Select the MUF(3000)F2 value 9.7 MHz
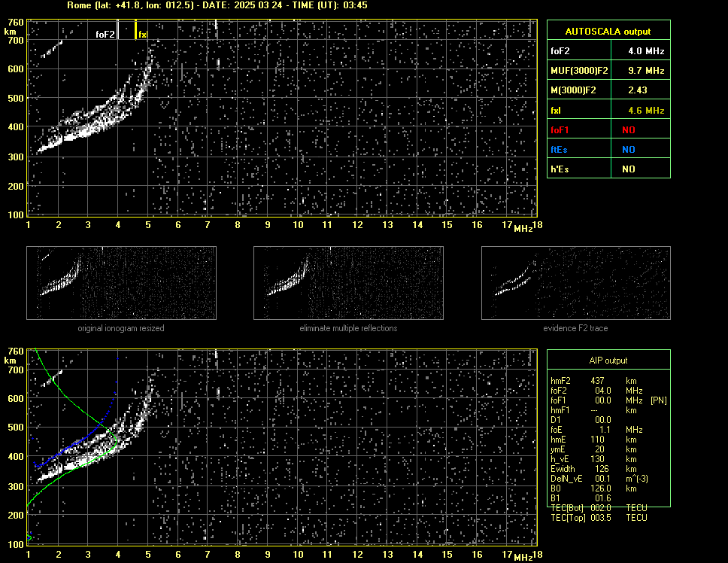Viewport: 728px width, 563px height. pyautogui.click(x=646, y=71)
